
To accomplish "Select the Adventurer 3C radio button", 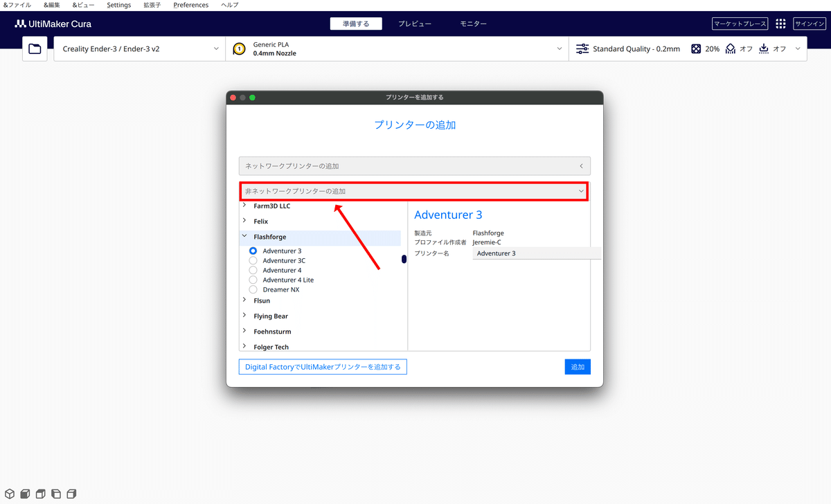I will point(253,260).
